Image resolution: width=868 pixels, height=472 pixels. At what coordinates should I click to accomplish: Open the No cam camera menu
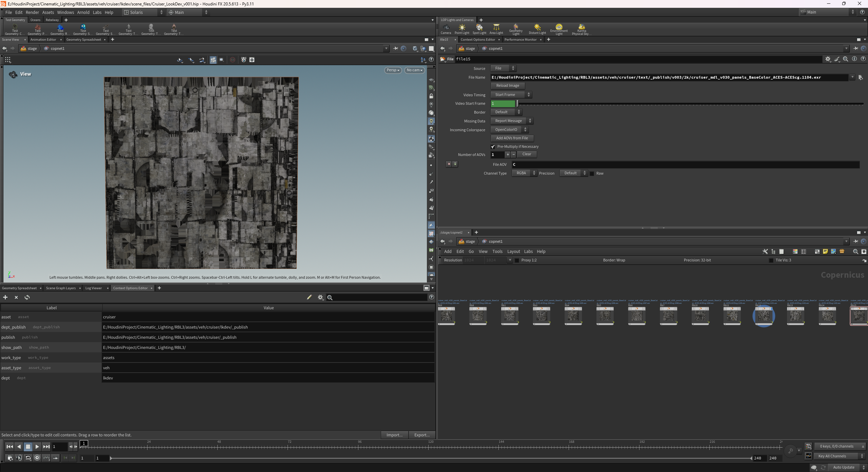pos(414,70)
